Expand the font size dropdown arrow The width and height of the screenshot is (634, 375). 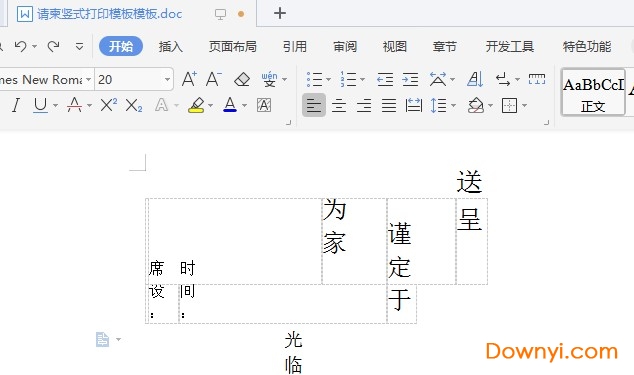point(167,79)
